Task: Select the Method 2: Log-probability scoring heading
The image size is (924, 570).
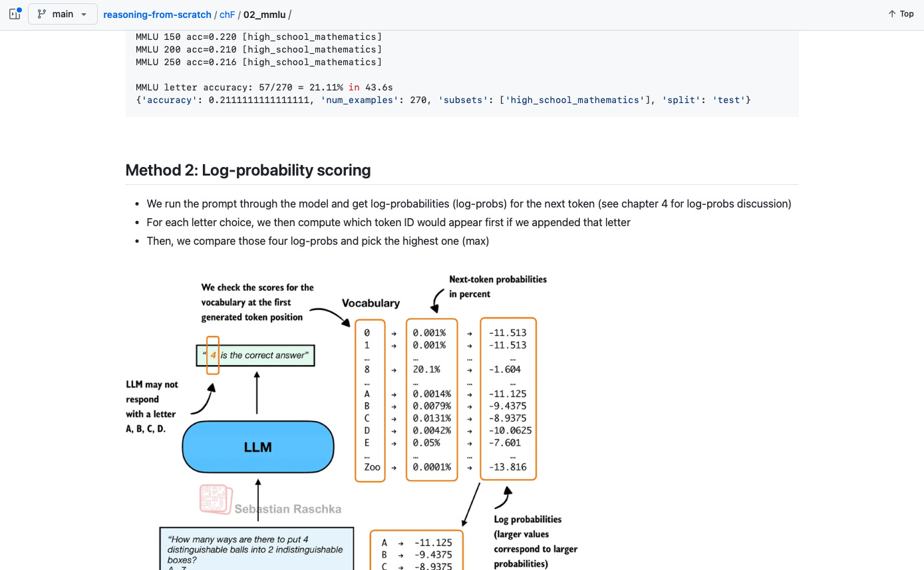Action: [247, 170]
